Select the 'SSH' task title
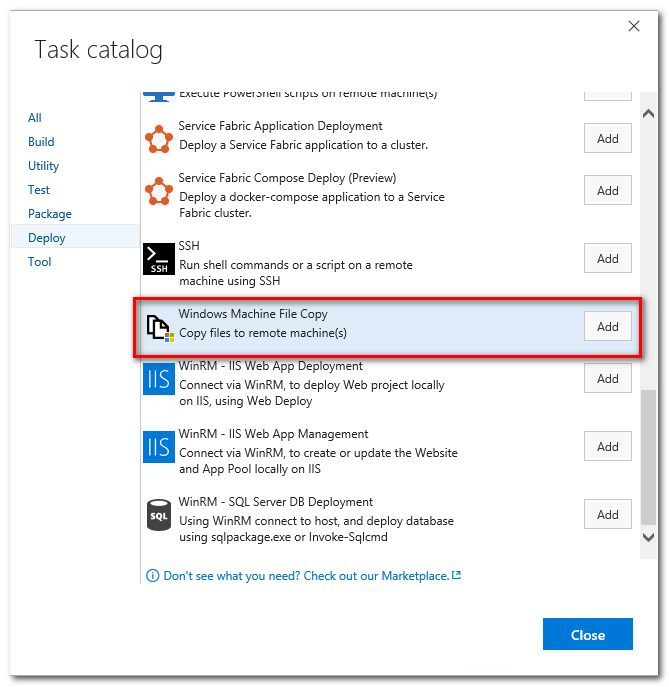This screenshot has height=687, width=669. tap(189, 246)
